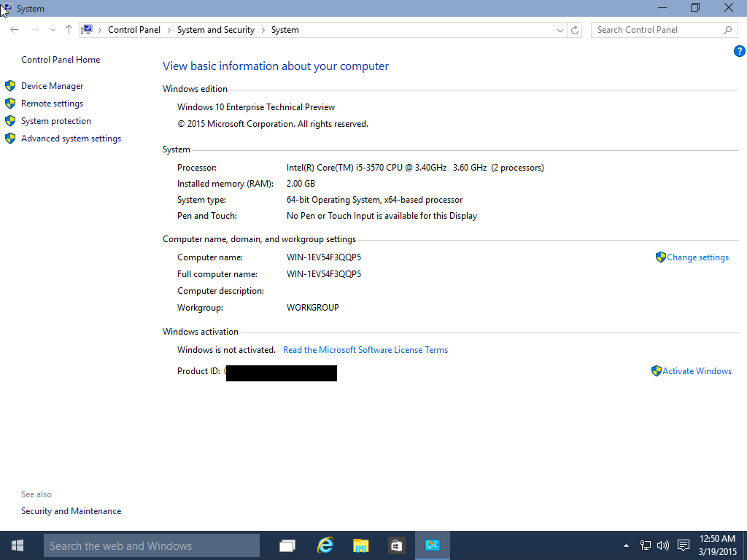Viewport: 747px width, 560px height.
Task: Click Change settings link
Action: pos(697,257)
